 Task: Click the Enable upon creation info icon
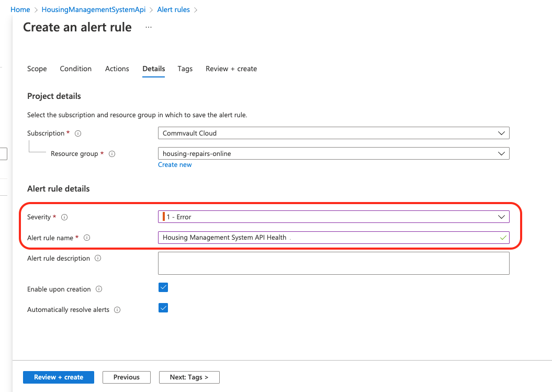tap(99, 289)
